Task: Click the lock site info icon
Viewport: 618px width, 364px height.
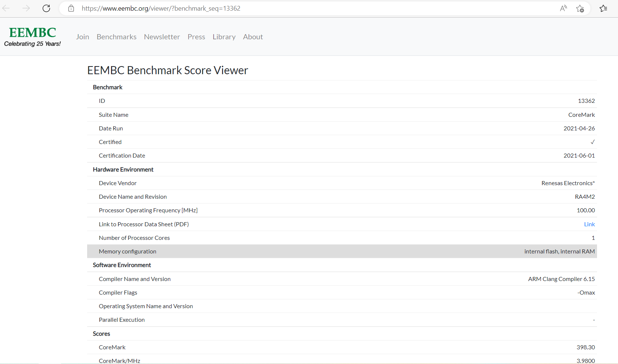Action: pyautogui.click(x=71, y=8)
